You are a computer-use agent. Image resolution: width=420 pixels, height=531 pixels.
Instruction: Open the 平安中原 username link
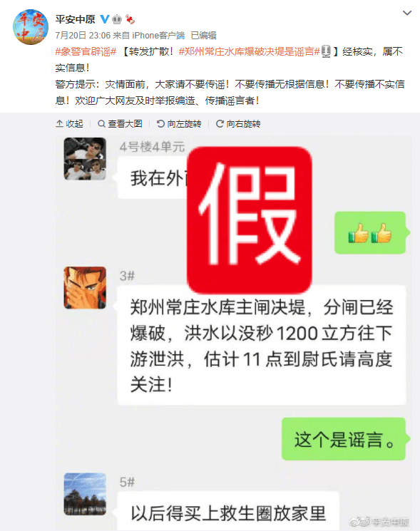75,19
